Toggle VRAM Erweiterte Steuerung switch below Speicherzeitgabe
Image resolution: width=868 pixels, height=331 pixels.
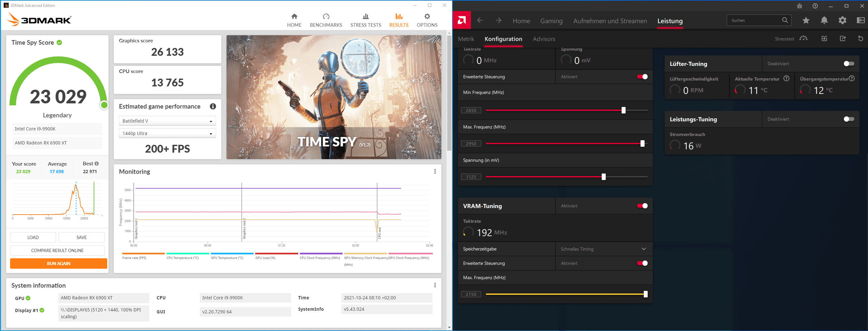coord(642,263)
